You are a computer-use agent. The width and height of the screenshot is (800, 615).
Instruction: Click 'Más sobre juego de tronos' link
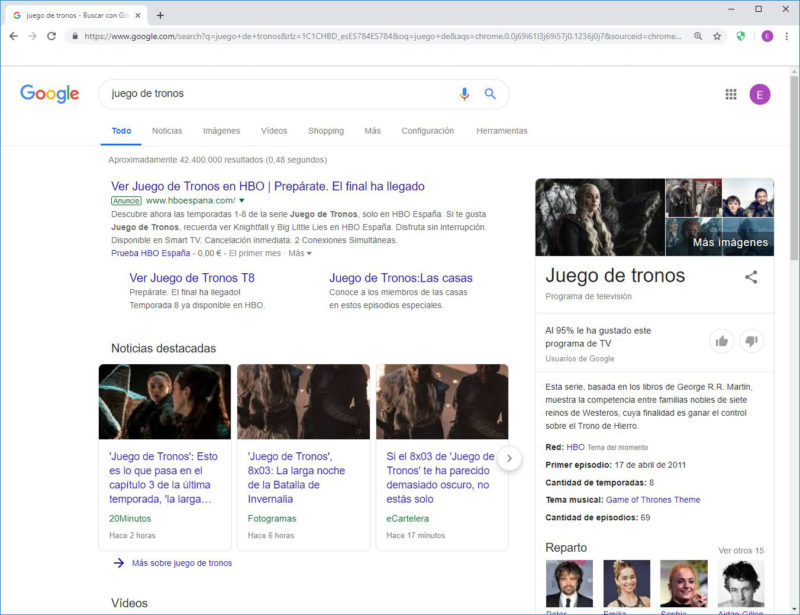[181, 563]
